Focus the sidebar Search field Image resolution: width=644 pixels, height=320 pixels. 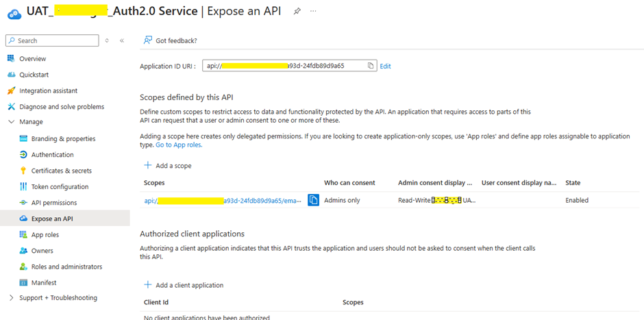[x=52, y=40]
